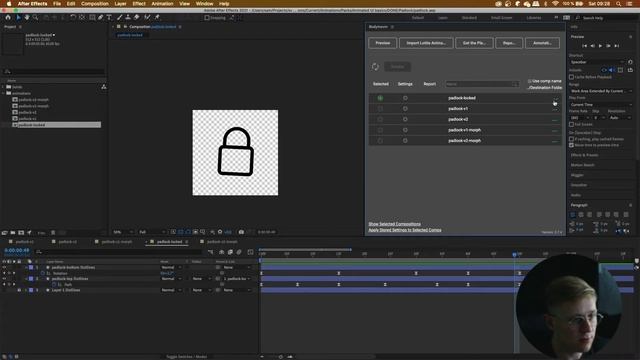Select the Eraser tool
This screenshot has width=640, height=360.
coord(137,18)
